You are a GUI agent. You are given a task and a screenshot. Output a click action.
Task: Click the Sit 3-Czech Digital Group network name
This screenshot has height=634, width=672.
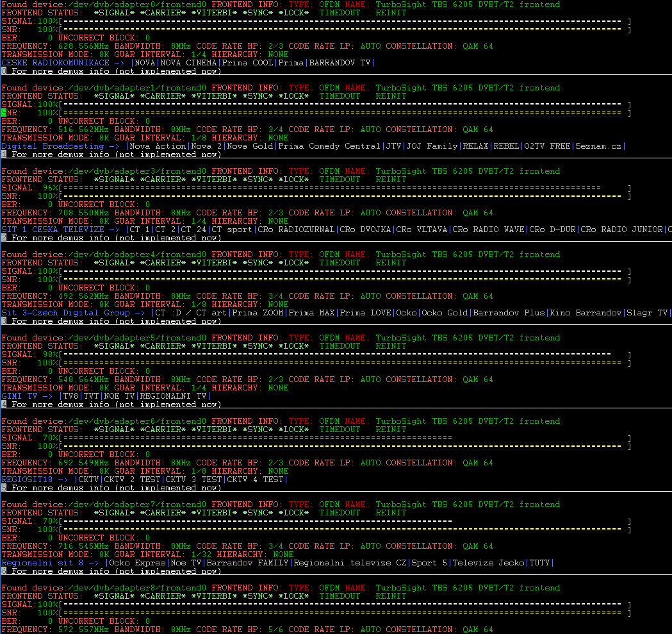pyautogui.click(x=65, y=313)
